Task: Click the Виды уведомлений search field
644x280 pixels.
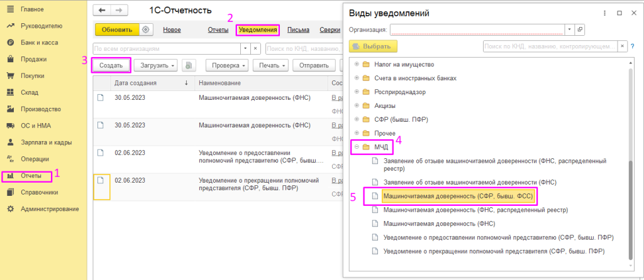Action: (550, 46)
